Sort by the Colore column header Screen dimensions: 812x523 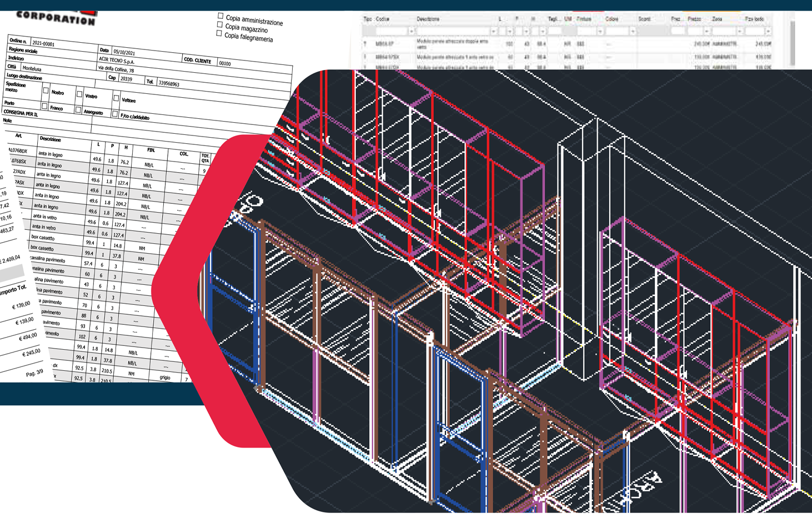(x=612, y=19)
